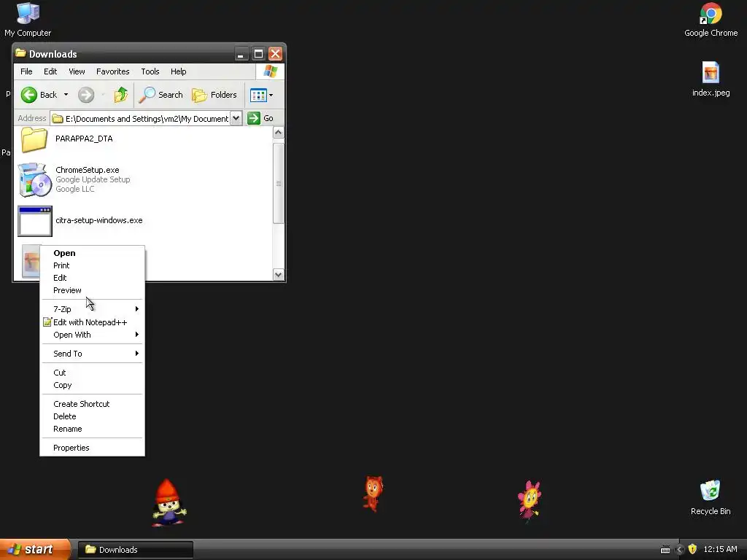Maximize the Downloads window
Screen dimensions: 747x560
[x=258, y=54]
